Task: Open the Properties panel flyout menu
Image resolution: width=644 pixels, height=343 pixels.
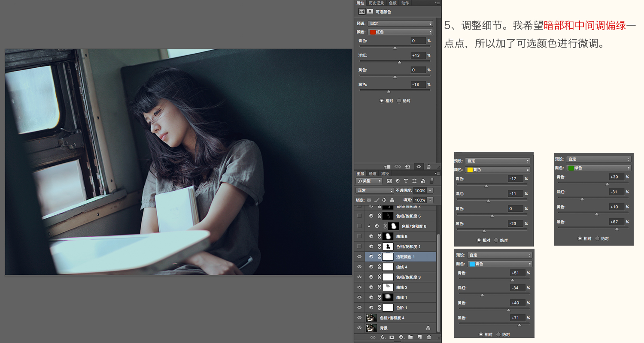Action: (x=437, y=3)
